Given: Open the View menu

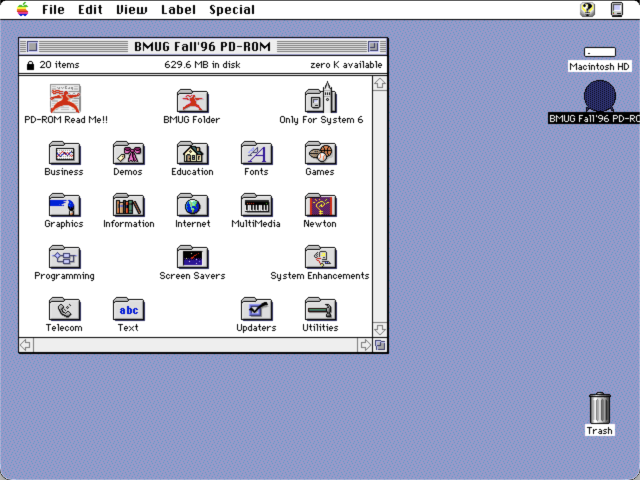Looking at the screenshot, I should 131,9.
